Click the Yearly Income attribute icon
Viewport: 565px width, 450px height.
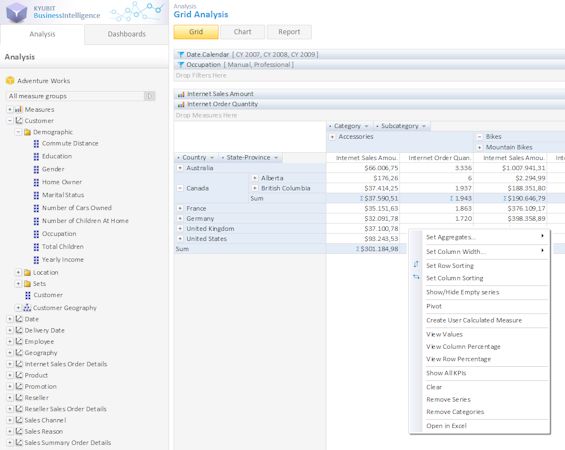36,260
